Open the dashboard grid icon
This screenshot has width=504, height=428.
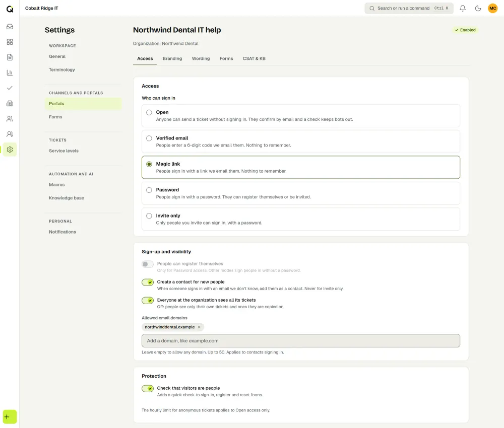coord(10,42)
